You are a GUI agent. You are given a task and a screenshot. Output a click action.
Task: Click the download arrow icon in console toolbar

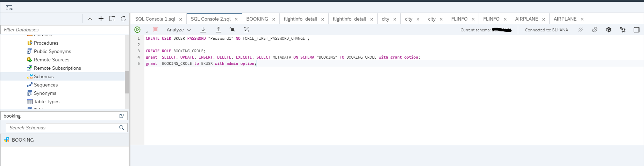(203, 30)
